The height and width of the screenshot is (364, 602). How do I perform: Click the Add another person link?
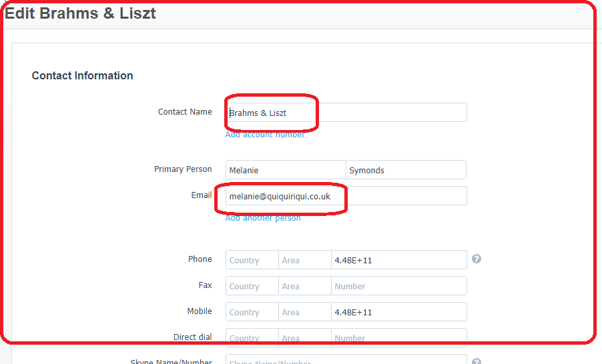point(263,218)
